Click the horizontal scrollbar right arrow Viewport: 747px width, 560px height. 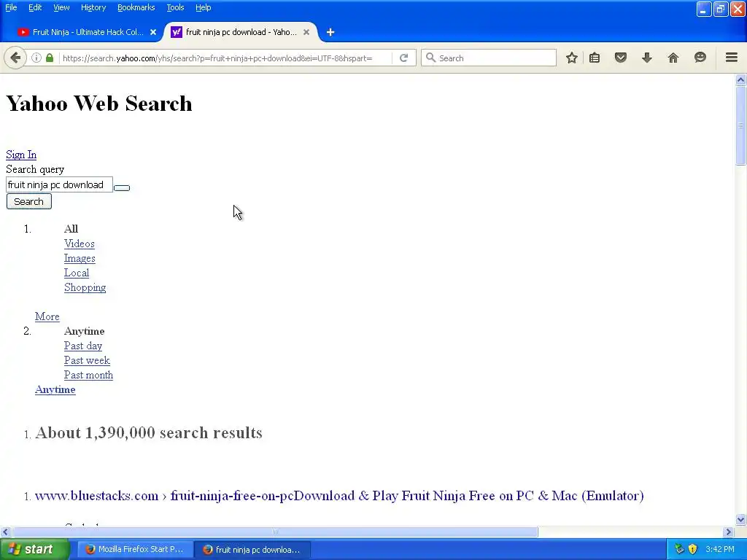pyautogui.click(x=728, y=532)
